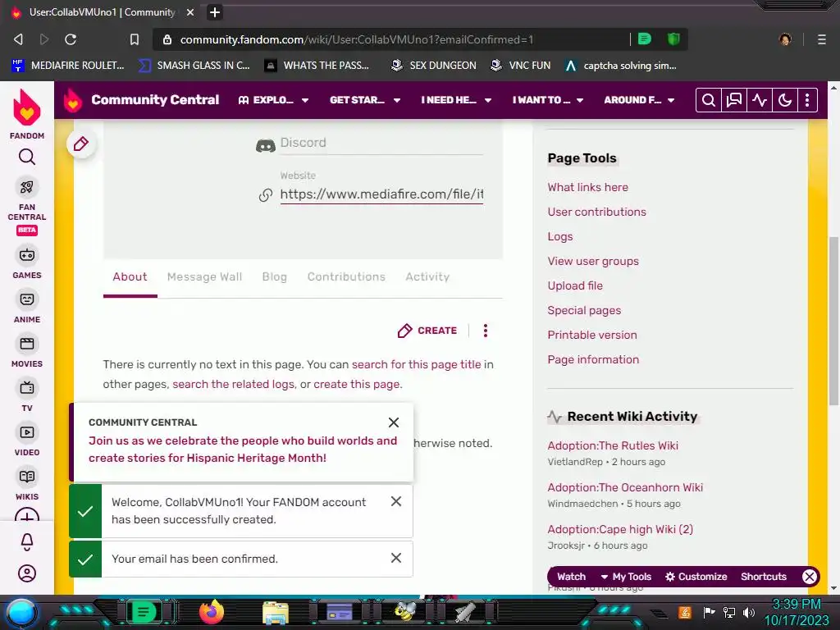The width and height of the screenshot is (840, 630).
Task: Switch to the Activity tab
Action: click(x=427, y=277)
